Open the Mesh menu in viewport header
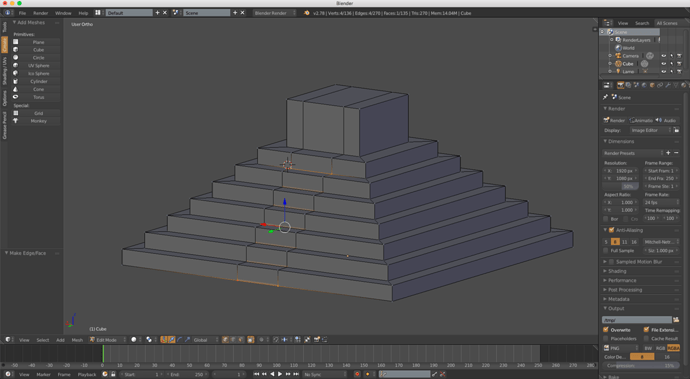The height and width of the screenshot is (379, 690). coord(77,340)
